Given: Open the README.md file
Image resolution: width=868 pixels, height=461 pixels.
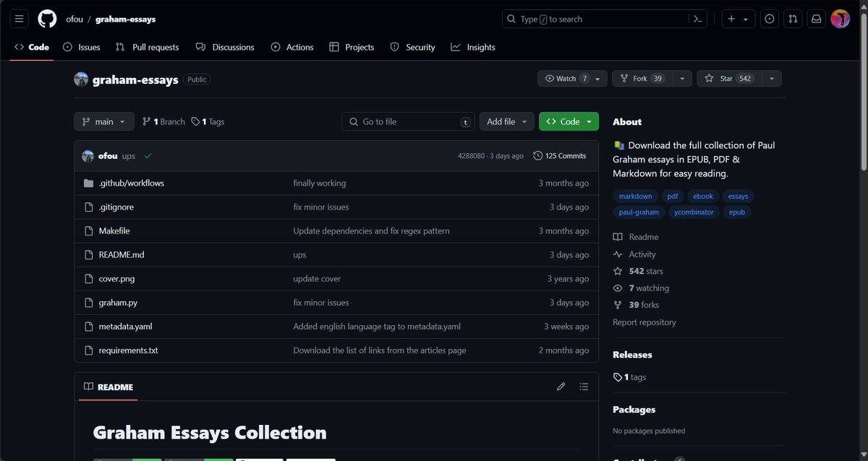Looking at the screenshot, I should 122,255.
